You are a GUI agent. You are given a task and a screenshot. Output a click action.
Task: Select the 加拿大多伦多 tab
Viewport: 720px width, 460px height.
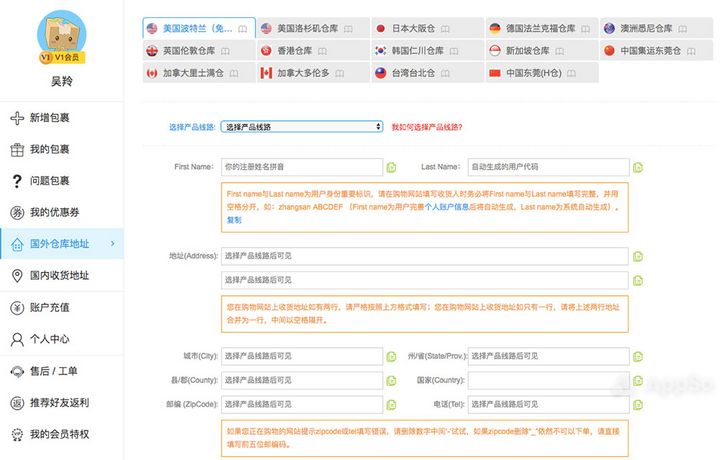click(x=313, y=73)
